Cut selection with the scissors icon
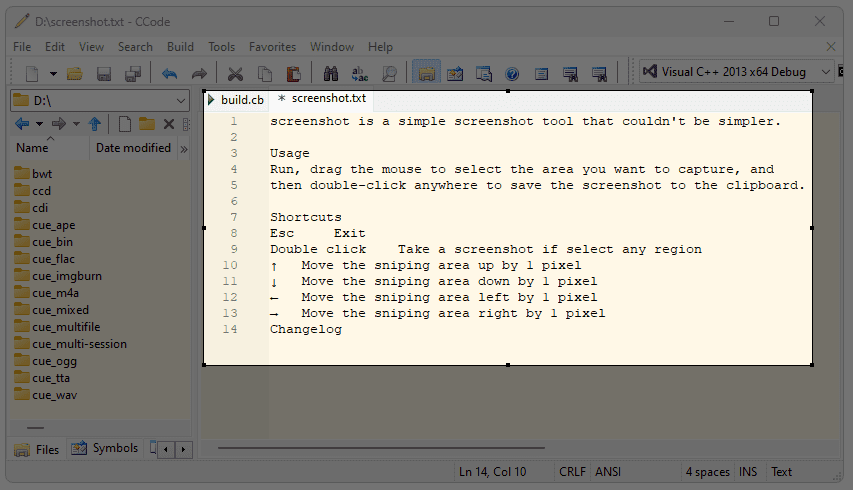This screenshot has height=490, width=853. point(235,73)
